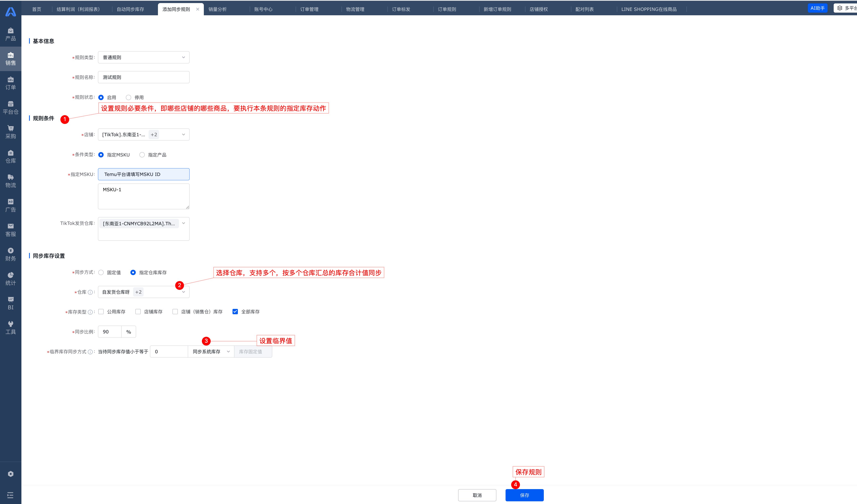Check the 公用库存 checkbox
857x504 pixels.
click(x=101, y=312)
